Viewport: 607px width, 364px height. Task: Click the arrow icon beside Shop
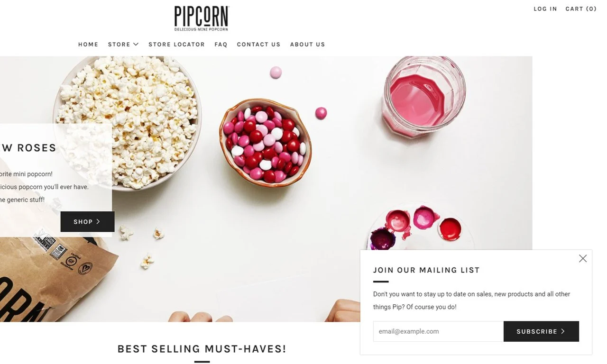[x=98, y=221]
